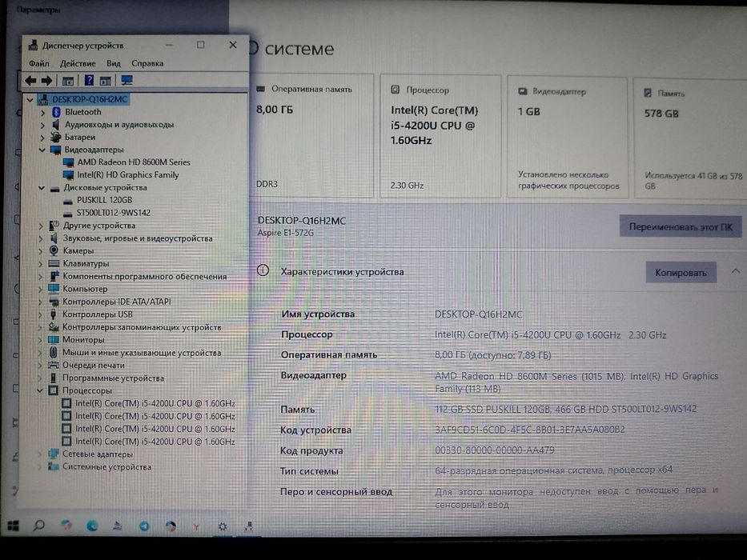Click the Видеоадаптер 1 GB card
The width and height of the screenshot is (747, 560).
click(567, 138)
